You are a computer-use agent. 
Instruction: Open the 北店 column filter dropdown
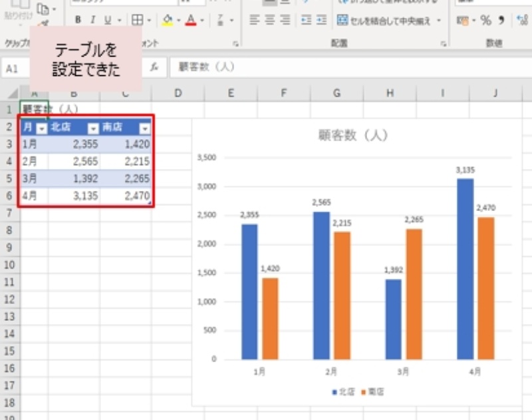pyautogui.click(x=93, y=128)
